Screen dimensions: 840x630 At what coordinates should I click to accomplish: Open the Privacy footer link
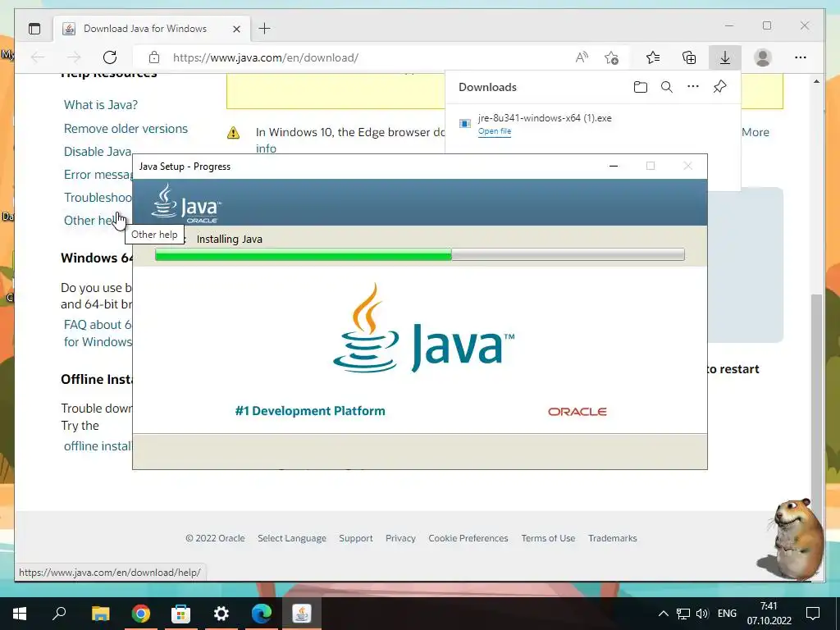click(400, 538)
